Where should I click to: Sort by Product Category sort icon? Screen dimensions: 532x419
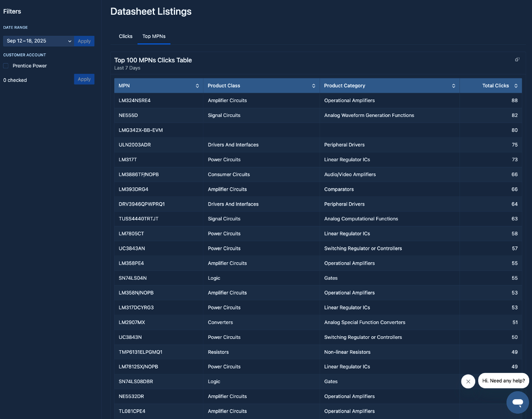tap(454, 86)
